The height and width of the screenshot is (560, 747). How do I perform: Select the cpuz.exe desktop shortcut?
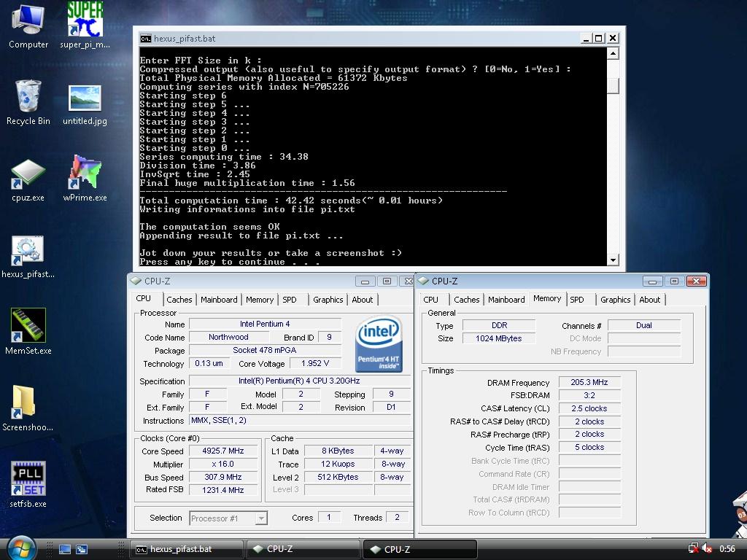click(28, 180)
